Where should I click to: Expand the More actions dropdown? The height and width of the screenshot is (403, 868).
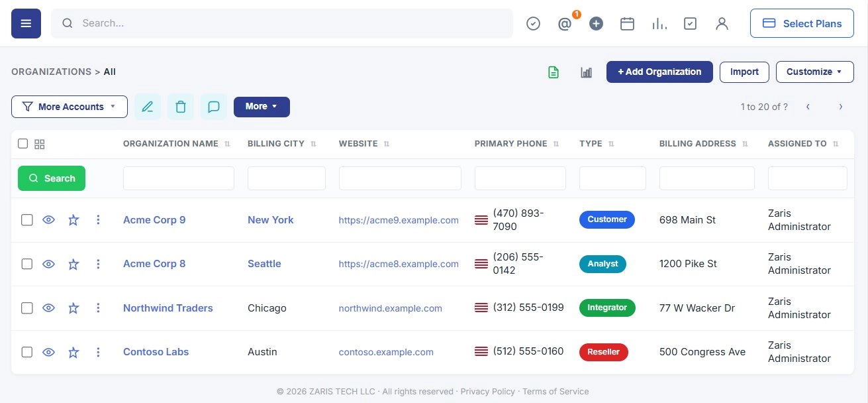pyautogui.click(x=262, y=107)
